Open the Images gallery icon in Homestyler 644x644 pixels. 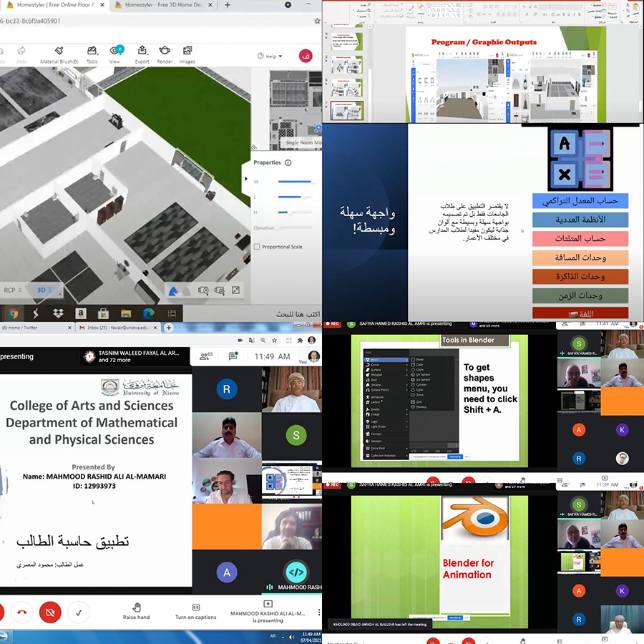click(187, 51)
